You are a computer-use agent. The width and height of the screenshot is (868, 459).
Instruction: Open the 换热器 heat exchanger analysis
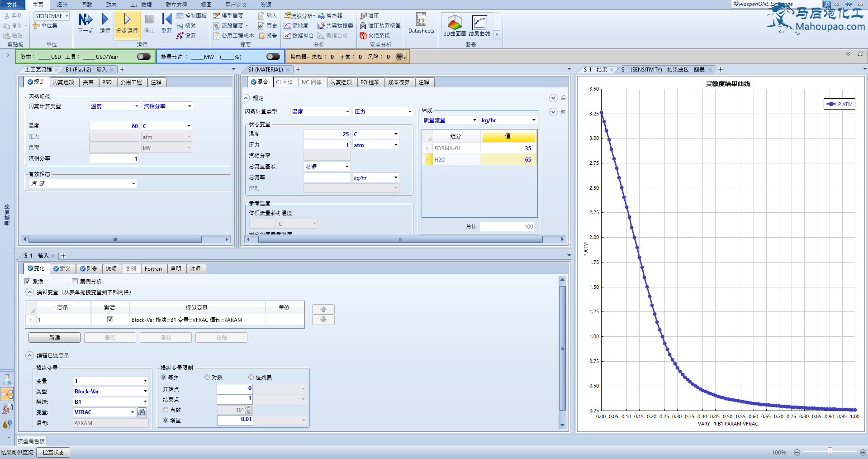click(x=330, y=16)
